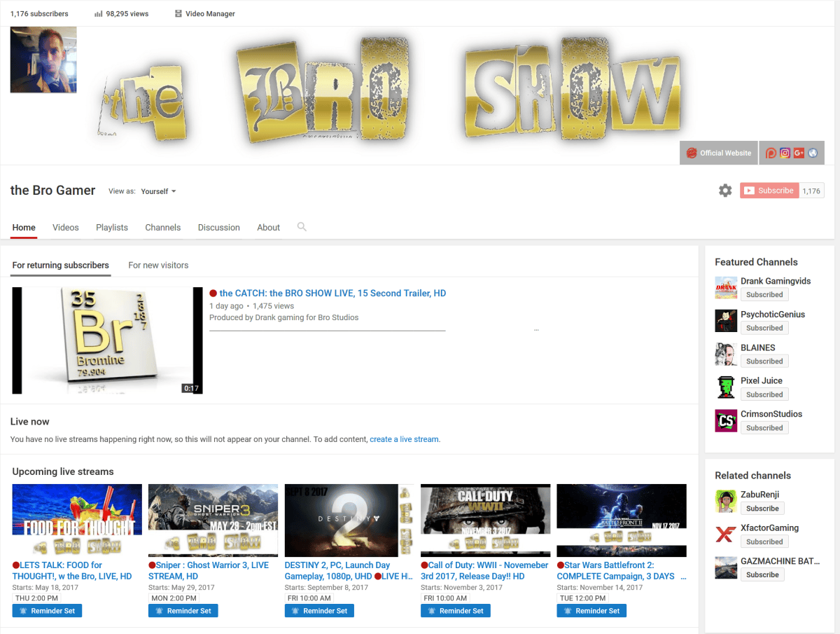Click Subscribed button under Pixel Juice
This screenshot has height=634, width=840.
(764, 394)
